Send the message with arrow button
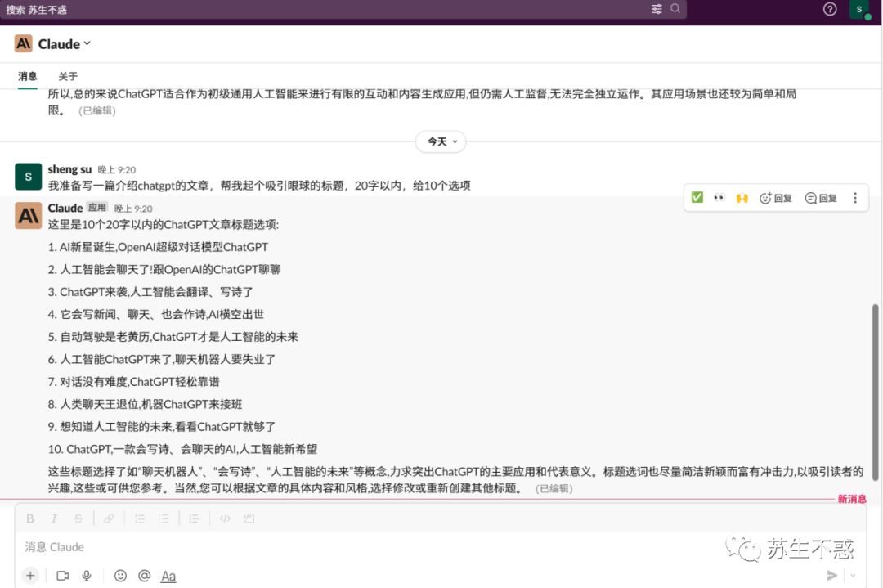Image resolution: width=883 pixels, height=588 pixels. [831, 575]
